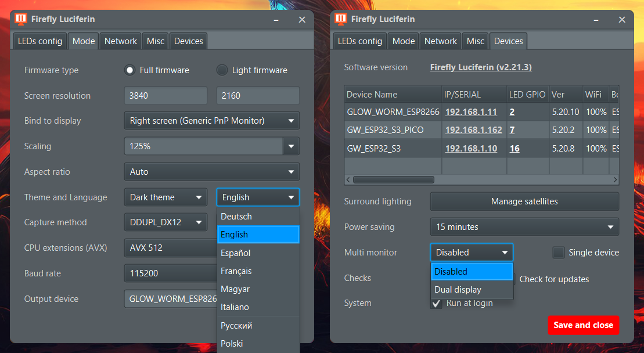Close the right Firefly Luciferin window
The image size is (644, 353).
[622, 20]
